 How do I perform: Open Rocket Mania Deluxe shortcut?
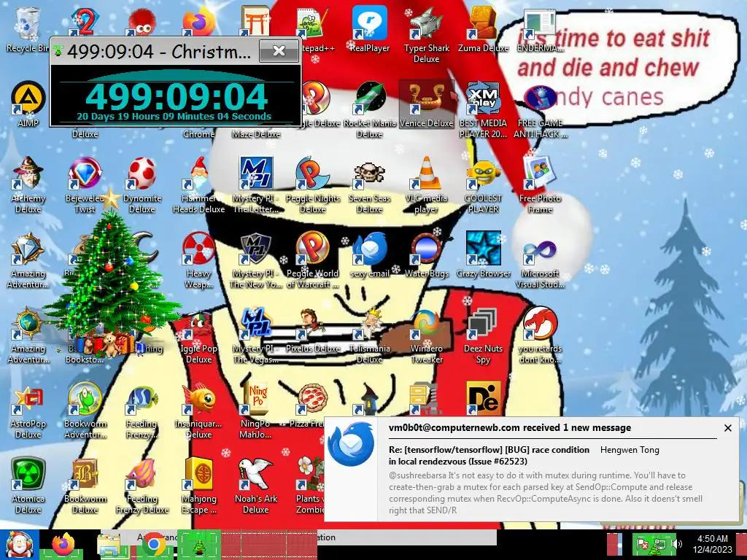pyautogui.click(x=370, y=109)
